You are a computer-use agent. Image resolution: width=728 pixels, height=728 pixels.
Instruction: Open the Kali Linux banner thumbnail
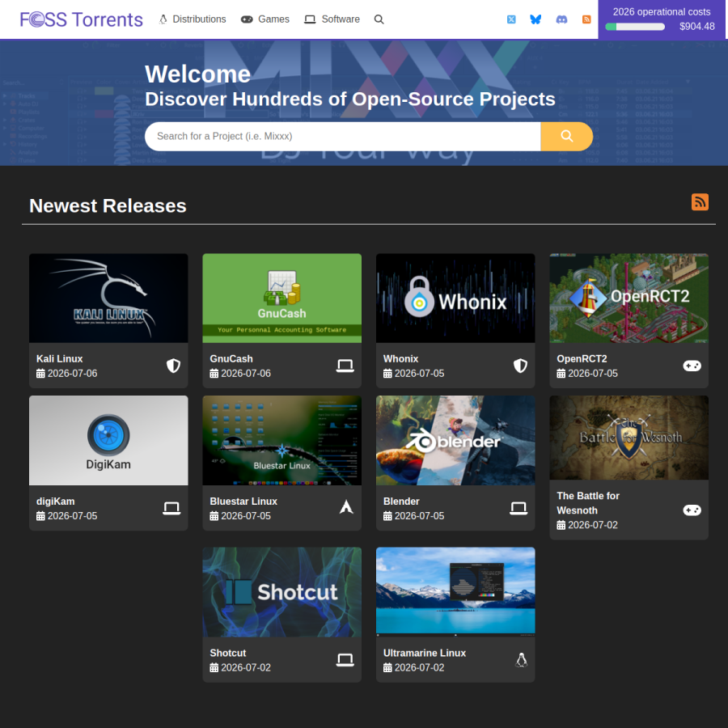108,298
